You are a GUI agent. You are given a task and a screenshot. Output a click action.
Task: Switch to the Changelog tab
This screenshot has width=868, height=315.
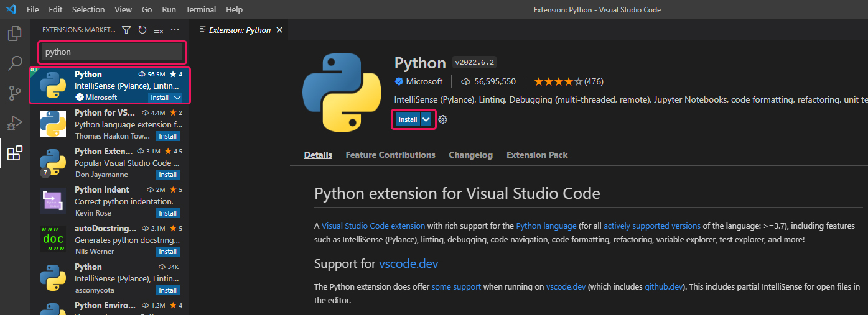click(470, 155)
